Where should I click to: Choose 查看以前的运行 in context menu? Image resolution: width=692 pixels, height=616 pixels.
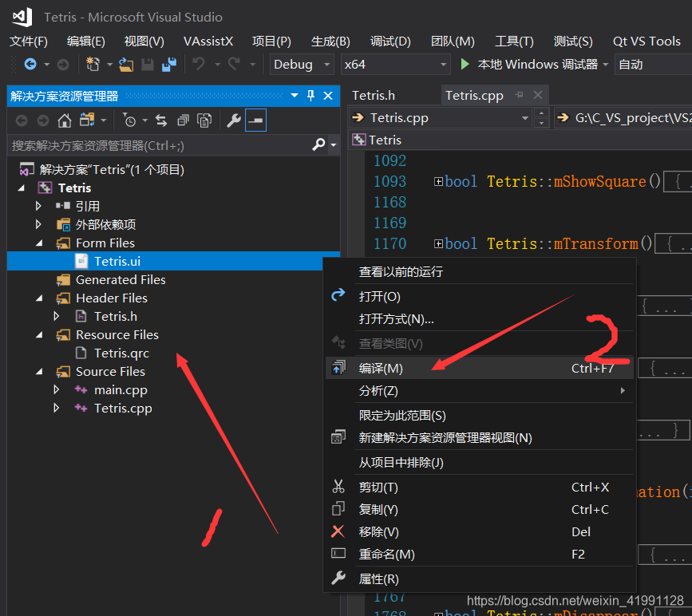[x=480, y=272]
